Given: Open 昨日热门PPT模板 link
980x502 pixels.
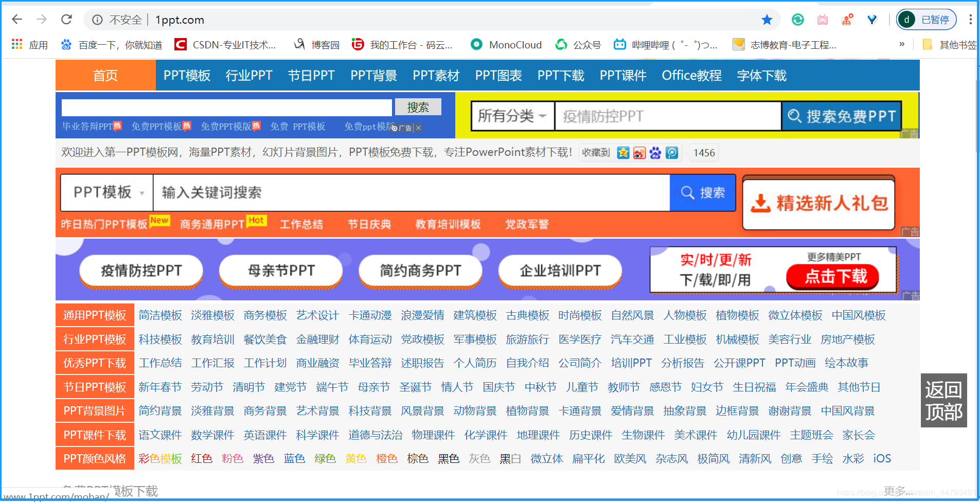Looking at the screenshot, I should pyautogui.click(x=104, y=224).
